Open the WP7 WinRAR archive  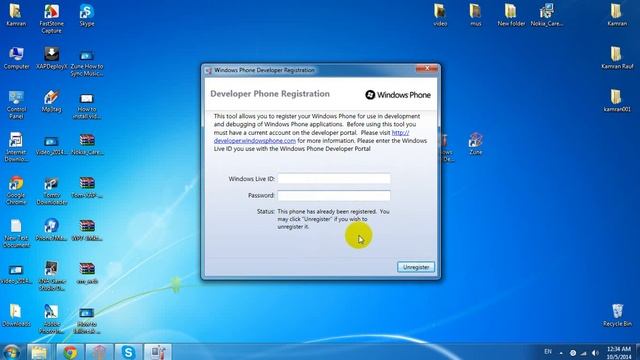(87, 230)
